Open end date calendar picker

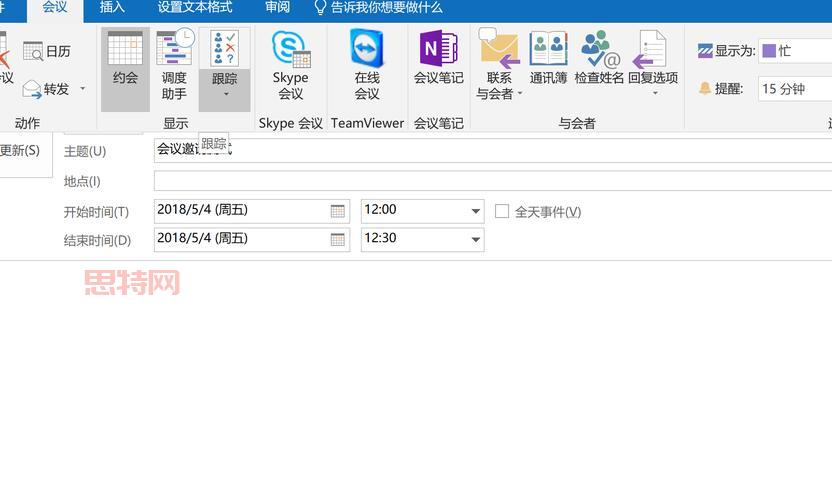click(338, 240)
